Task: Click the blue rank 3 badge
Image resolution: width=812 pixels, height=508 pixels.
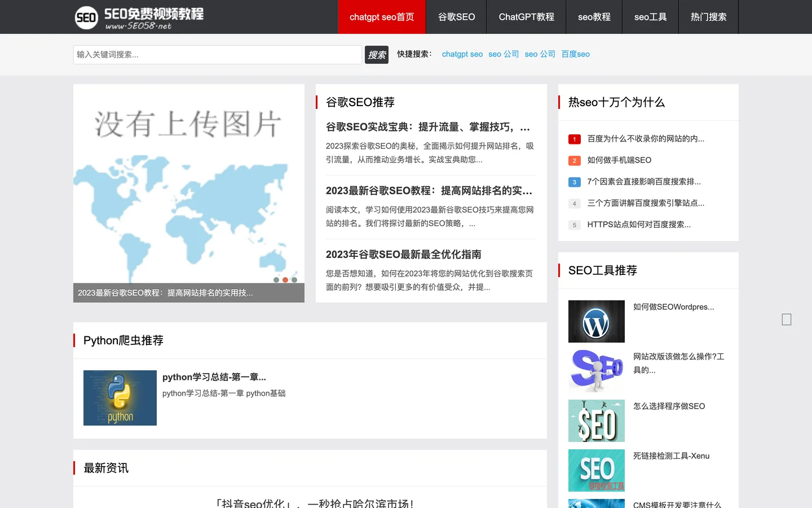Action: click(x=575, y=182)
